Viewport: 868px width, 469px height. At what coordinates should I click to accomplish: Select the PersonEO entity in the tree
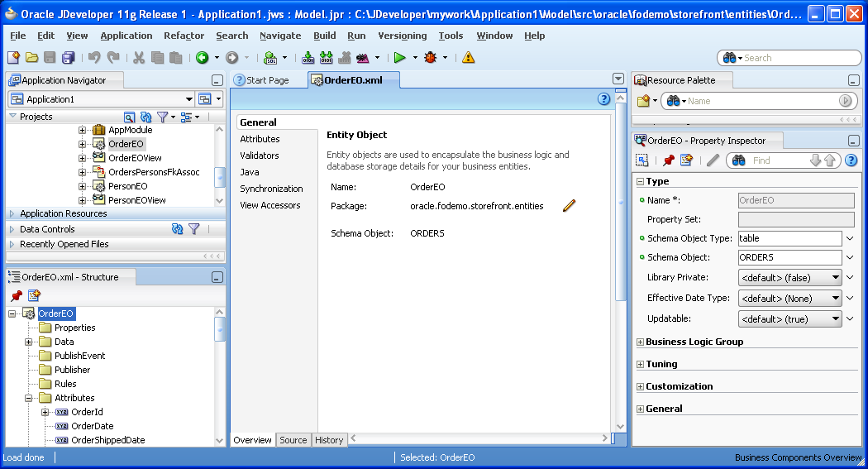pos(128,186)
